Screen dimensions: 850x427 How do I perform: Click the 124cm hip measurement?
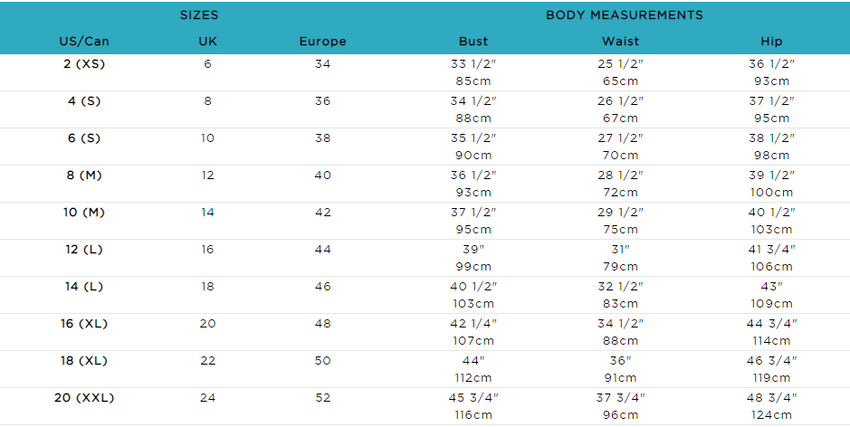tap(771, 415)
